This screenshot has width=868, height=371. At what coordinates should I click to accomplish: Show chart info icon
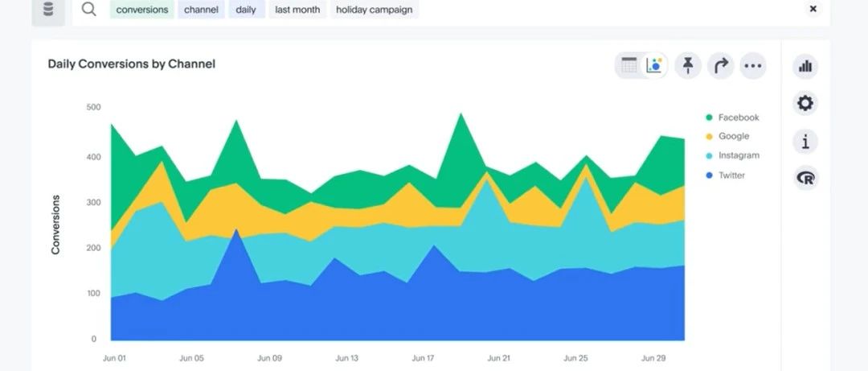[x=805, y=142]
